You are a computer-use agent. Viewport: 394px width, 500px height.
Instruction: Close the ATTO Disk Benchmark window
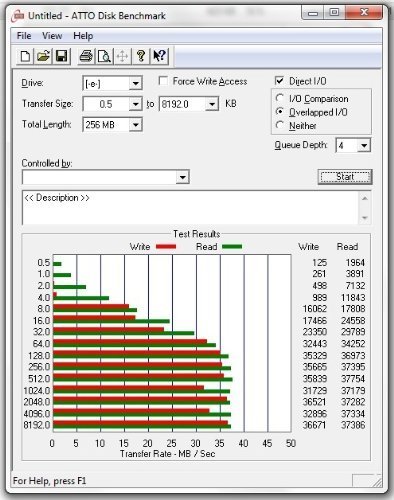coord(364,13)
